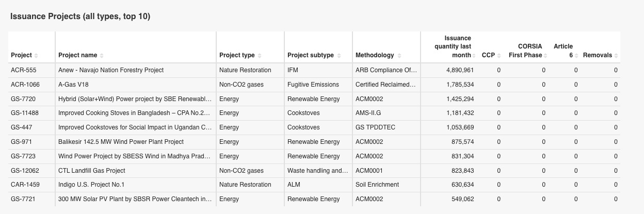Click the Methodology column sort icon

tap(399, 56)
